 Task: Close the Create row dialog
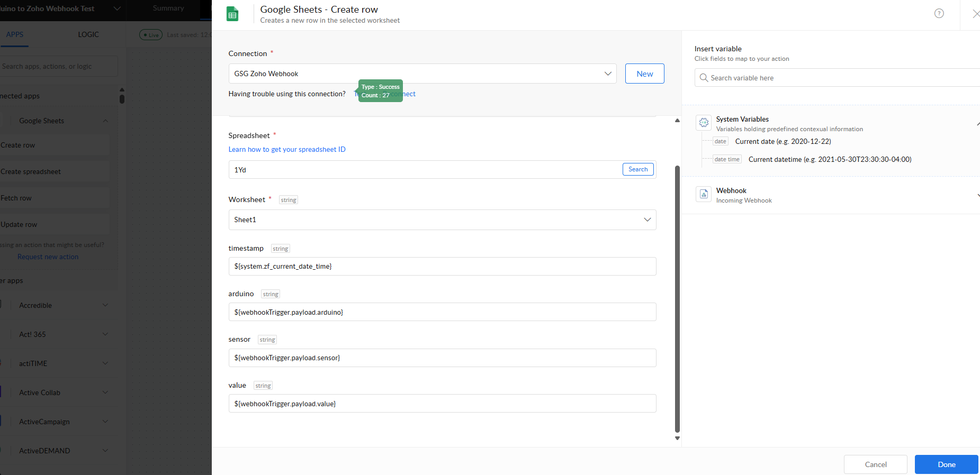(976, 14)
